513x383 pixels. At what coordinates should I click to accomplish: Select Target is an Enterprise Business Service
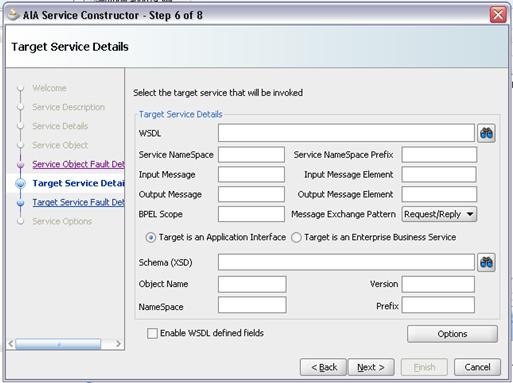296,237
